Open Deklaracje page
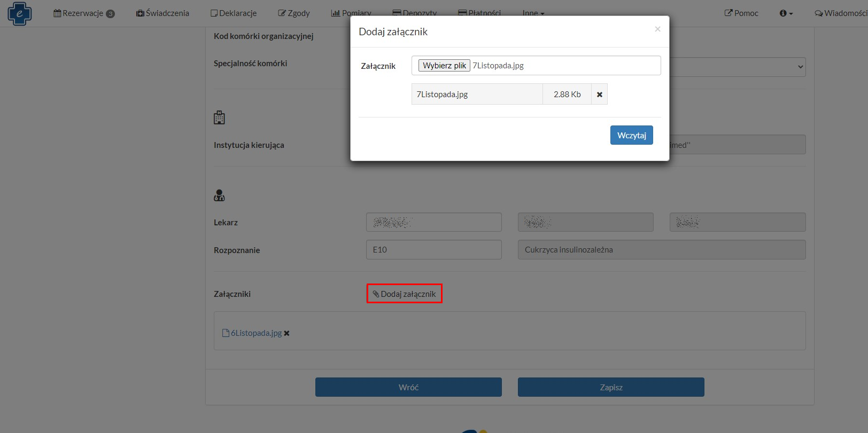 point(234,13)
